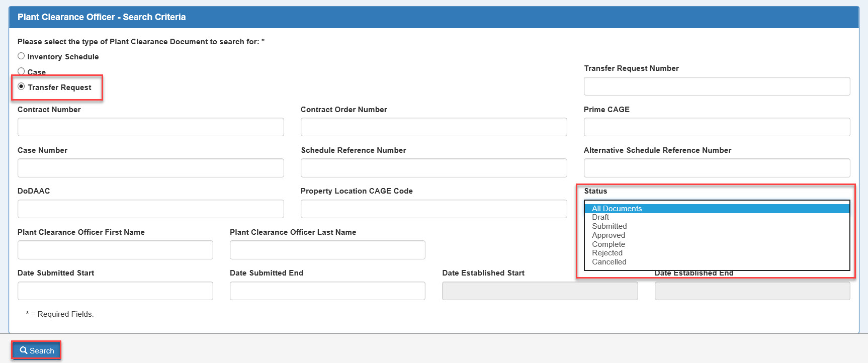Pick Complete status option
868x363 pixels.
tap(609, 244)
